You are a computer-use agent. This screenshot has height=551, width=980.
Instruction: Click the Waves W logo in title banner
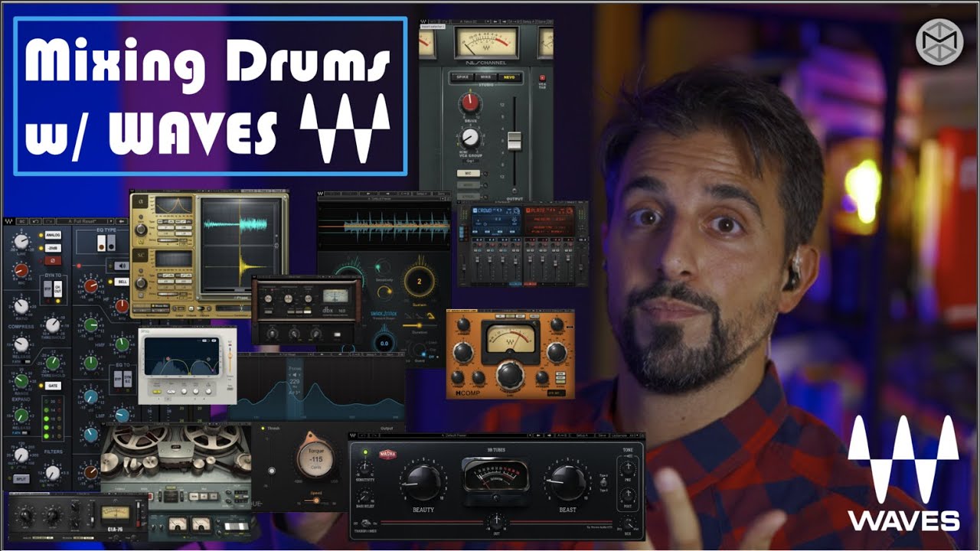tap(345, 128)
